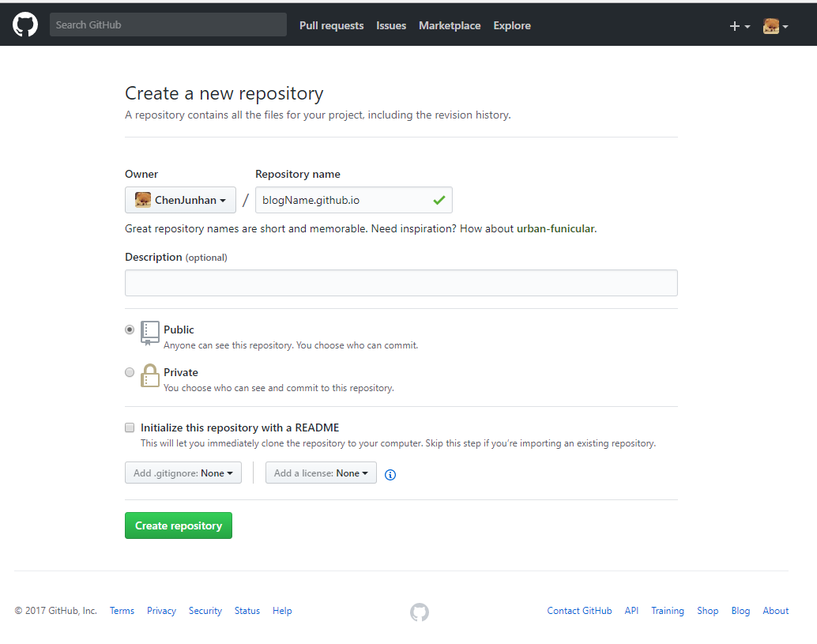Use suggested name urban-funicular
Screen dimensions: 817x644
pyautogui.click(x=555, y=228)
